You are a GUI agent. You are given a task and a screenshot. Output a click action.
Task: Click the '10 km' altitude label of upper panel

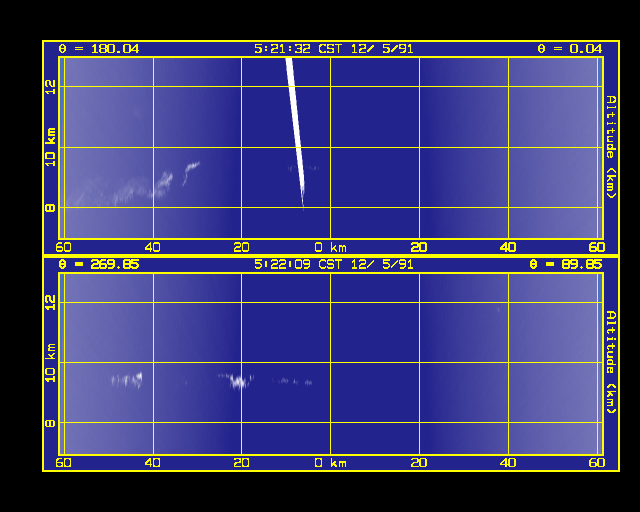click(50, 147)
